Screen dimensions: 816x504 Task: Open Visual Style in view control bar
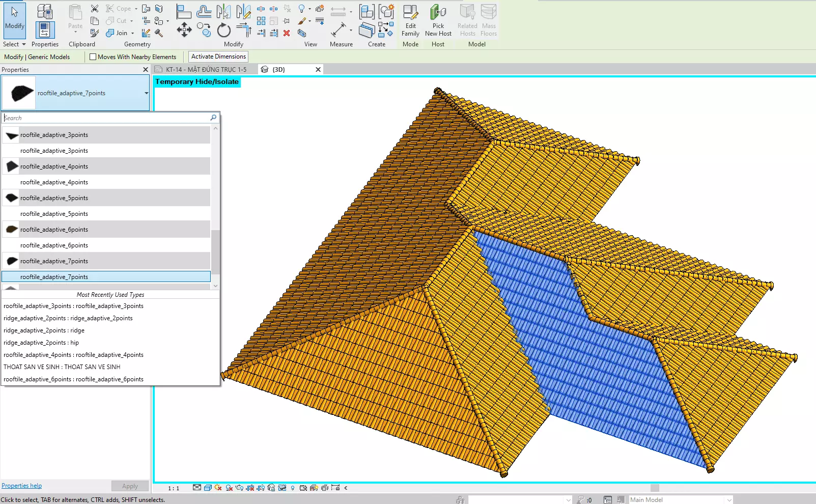208,488
